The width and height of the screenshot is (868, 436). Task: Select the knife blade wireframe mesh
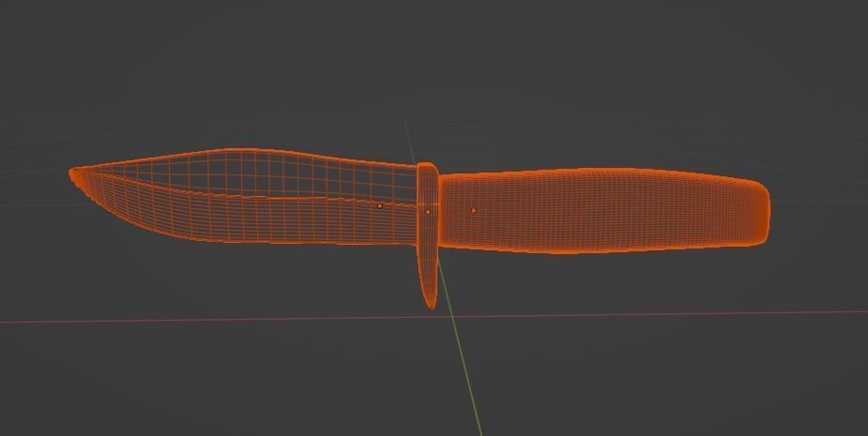tap(244, 196)
